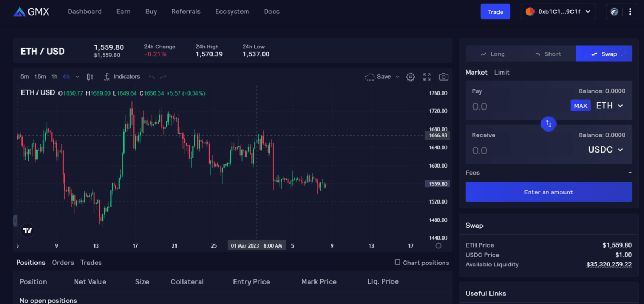Open the Ecosystem page
644x304 pixels.
pyautogui.click(x=232, y=11)
